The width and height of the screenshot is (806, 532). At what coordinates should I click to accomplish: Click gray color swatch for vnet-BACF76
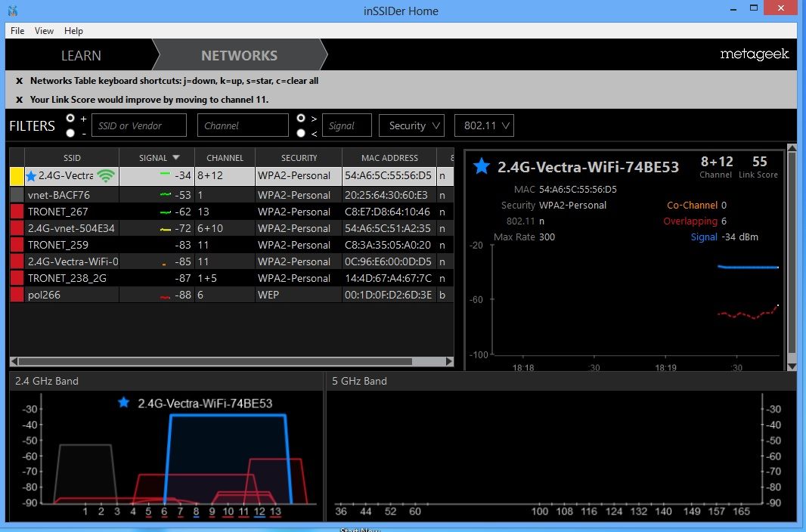click(x=17, y=195)
